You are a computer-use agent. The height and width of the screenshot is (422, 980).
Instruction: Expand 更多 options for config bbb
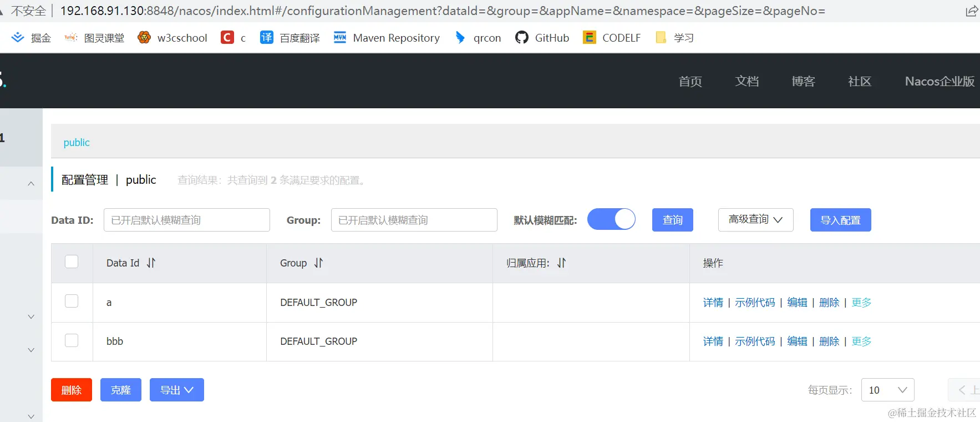click(x=861, y=341)
